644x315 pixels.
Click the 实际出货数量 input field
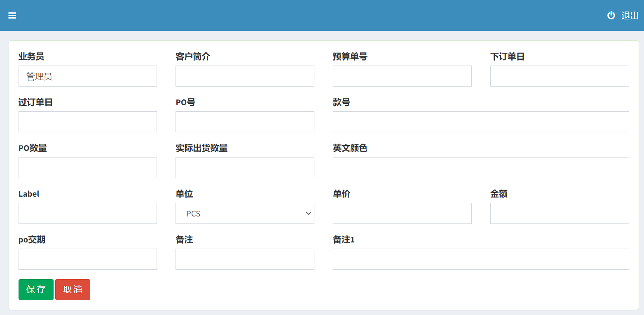tap(245, 168)
